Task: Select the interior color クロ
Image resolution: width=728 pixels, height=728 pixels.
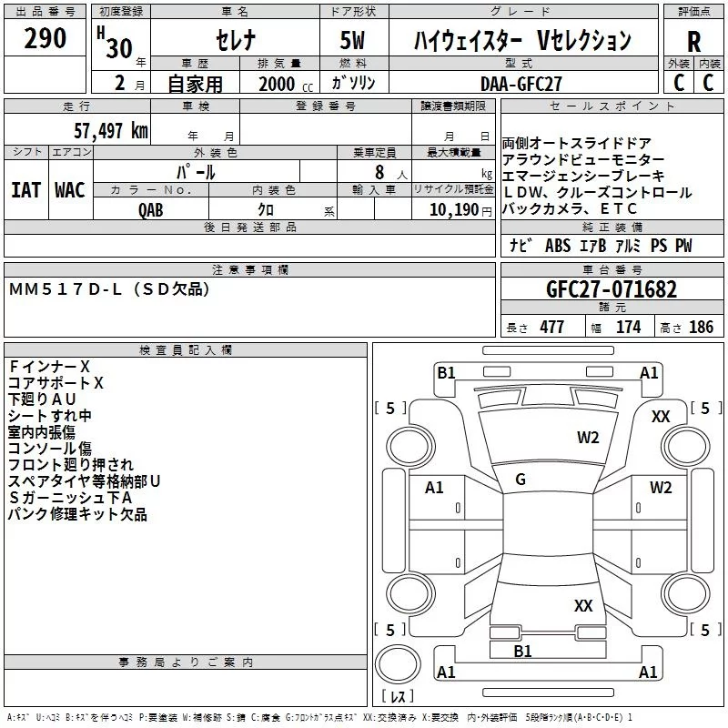Action: click(266, 210)
